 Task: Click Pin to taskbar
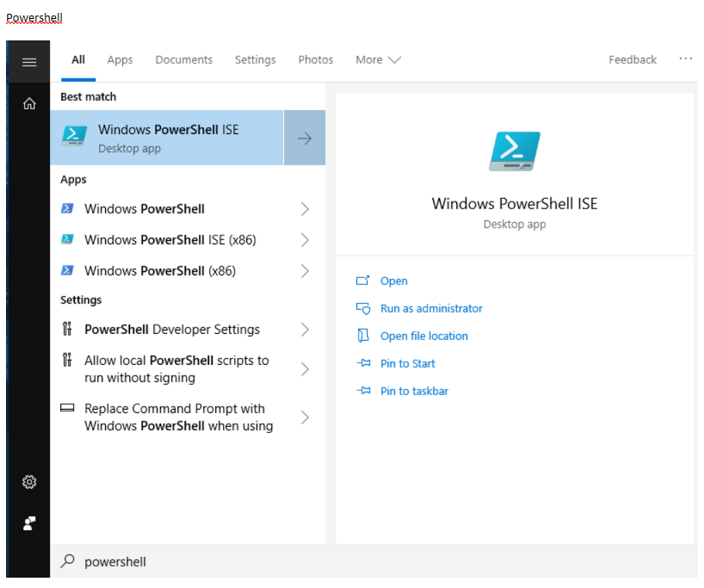413,391
